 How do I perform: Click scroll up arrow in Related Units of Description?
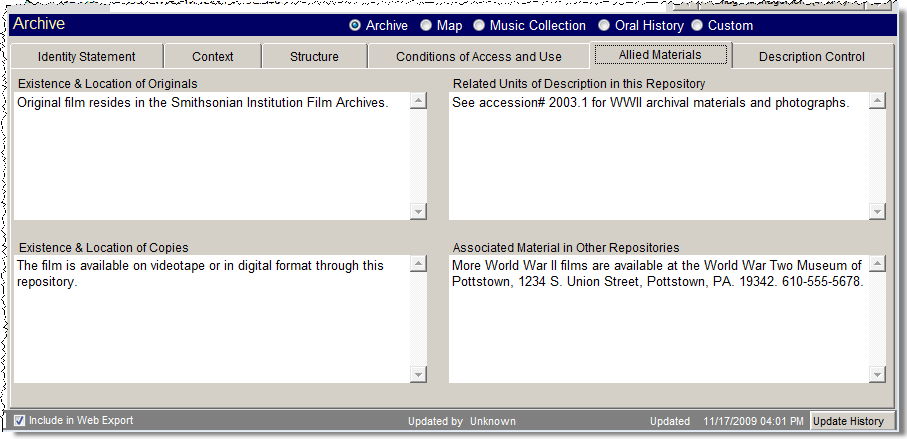(x=877, y=101)
